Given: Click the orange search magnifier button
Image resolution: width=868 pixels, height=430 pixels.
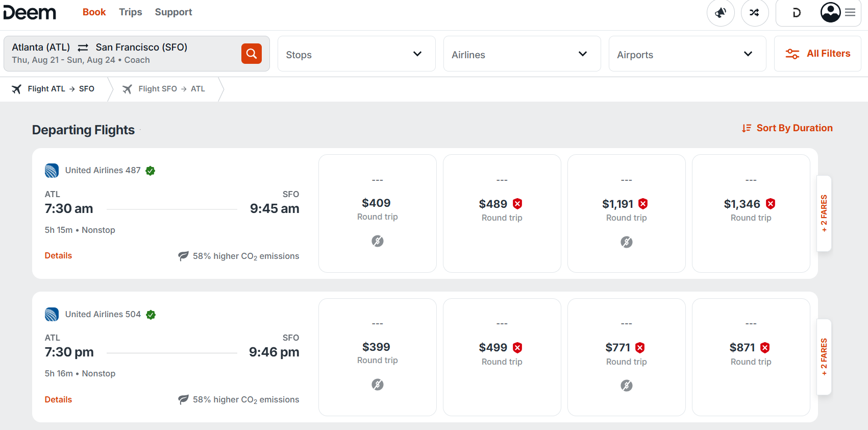Looking at the screenshot, I should [x=252, y=54].
